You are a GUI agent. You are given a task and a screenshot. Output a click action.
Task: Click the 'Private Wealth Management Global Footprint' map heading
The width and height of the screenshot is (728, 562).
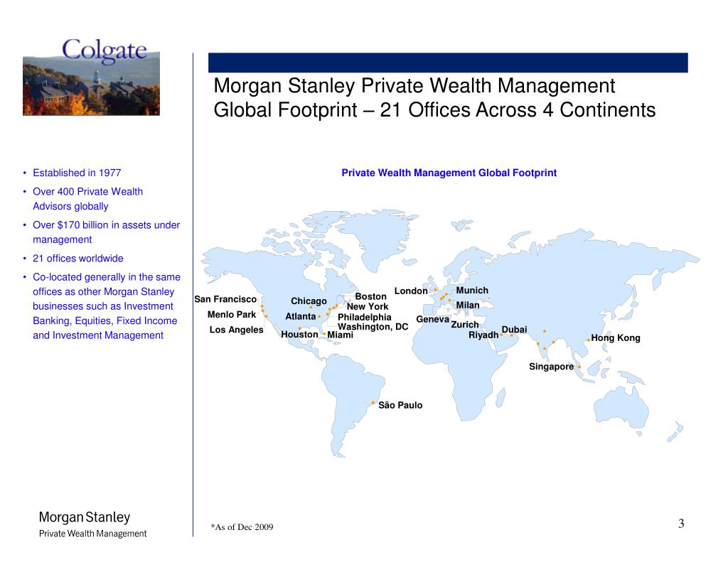[x=449, y=173]
